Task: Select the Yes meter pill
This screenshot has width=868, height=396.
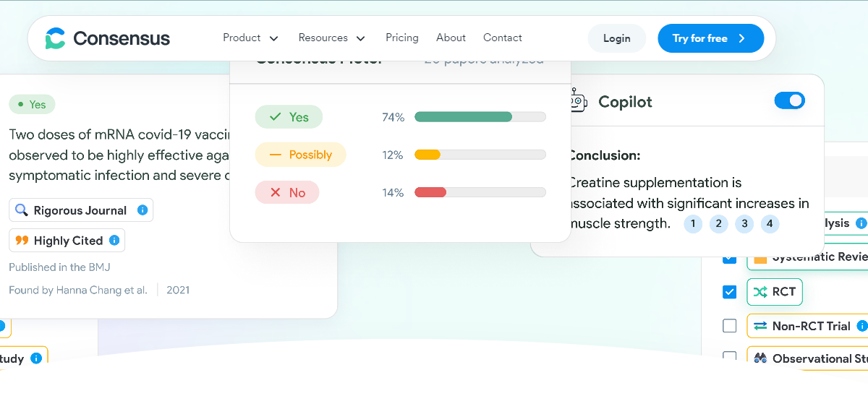Action: click(289, 117)
